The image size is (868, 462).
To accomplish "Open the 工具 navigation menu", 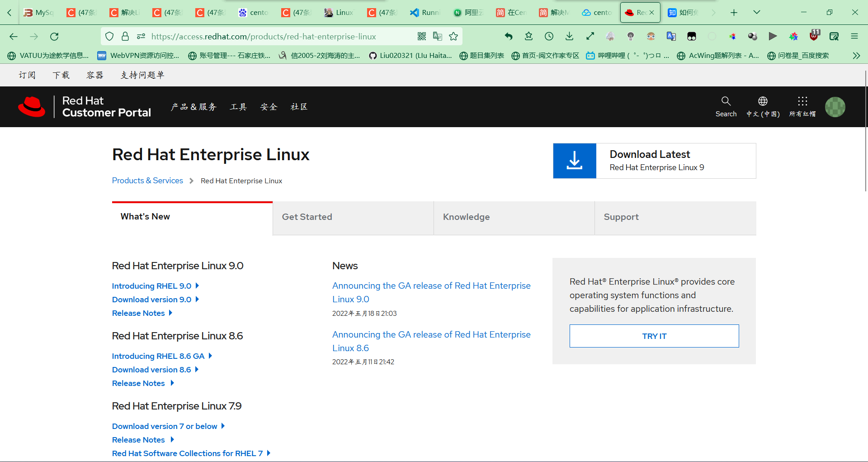I will tap(238, 107).
